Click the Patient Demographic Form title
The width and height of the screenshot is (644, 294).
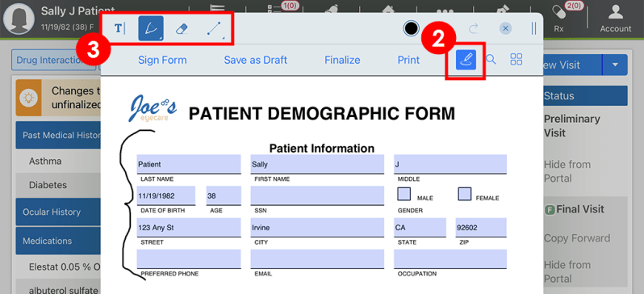point(321,114)
